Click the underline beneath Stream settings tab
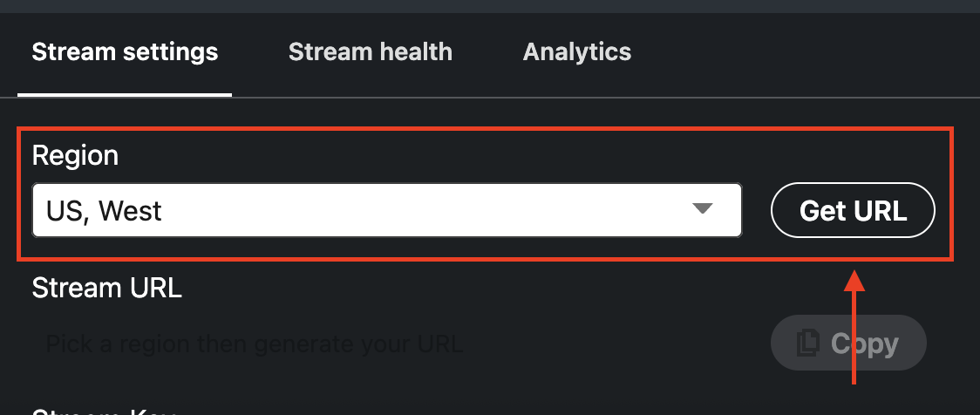The height and width of the screenshot is (415, 980). pyautogui.click(x=125, y=94)
